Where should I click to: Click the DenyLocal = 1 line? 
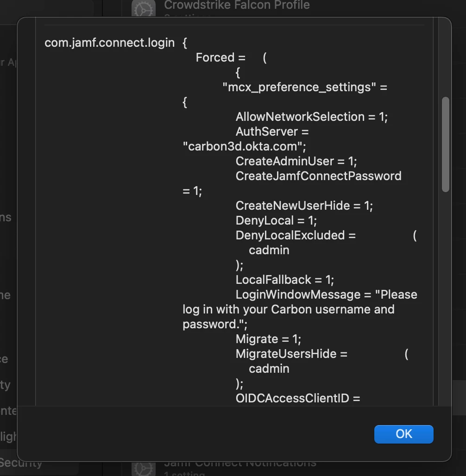(x=276, y=220)
